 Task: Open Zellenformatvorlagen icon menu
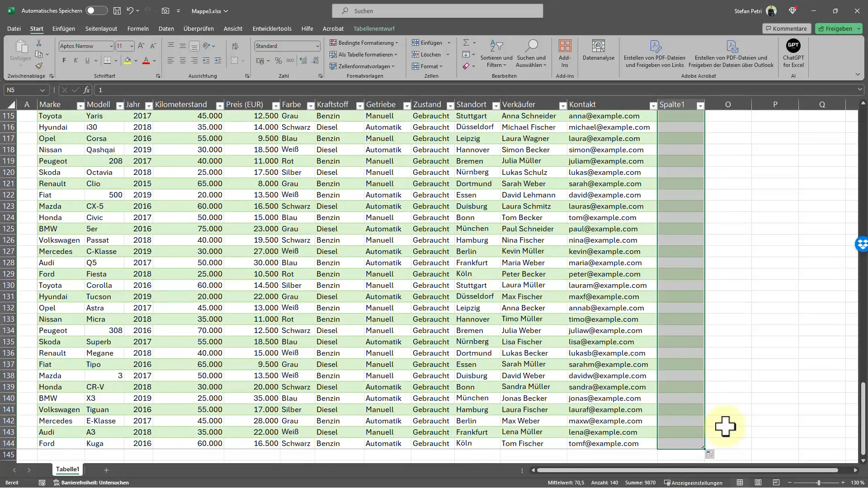click(364, 66)
